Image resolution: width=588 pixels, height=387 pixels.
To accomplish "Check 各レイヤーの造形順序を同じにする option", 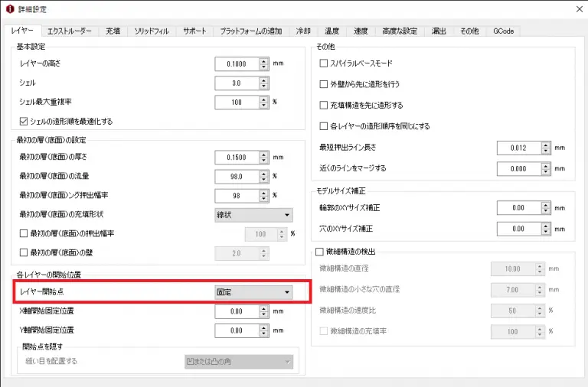I will click(324, 126).
